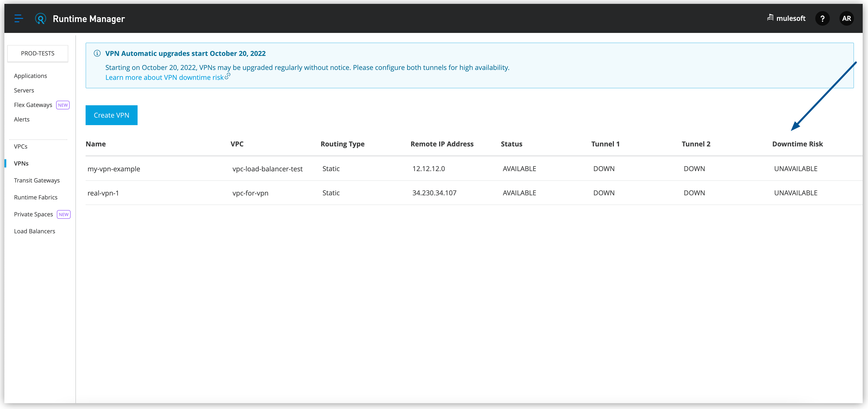Image resolution: width=868 pixels, height=409 pixels.
Task: Open the PROD-TESTS environment selector
Action: click(37, 53)
